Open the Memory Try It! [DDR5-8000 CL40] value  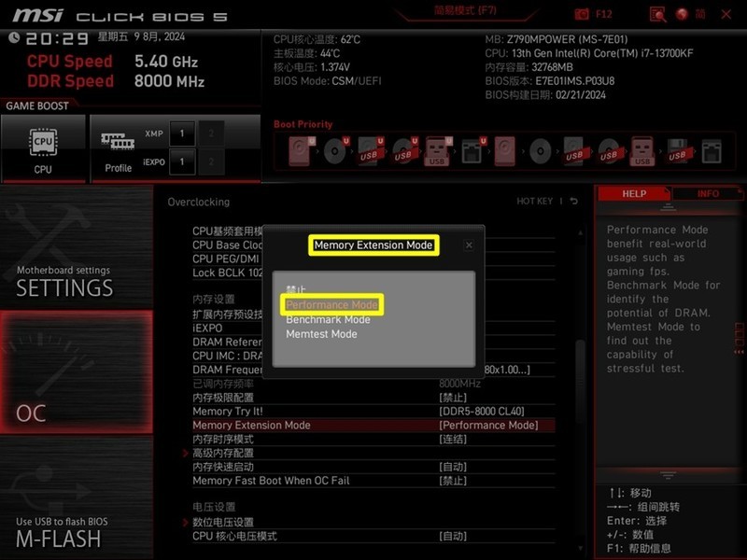pyautogui.click(x=482, y=412)
